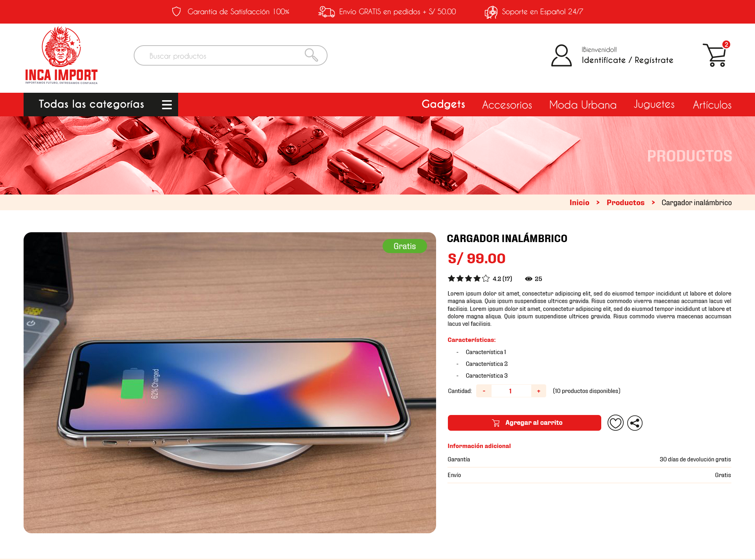
Task: Click the search magnifier icon
Action: (311, 55)
